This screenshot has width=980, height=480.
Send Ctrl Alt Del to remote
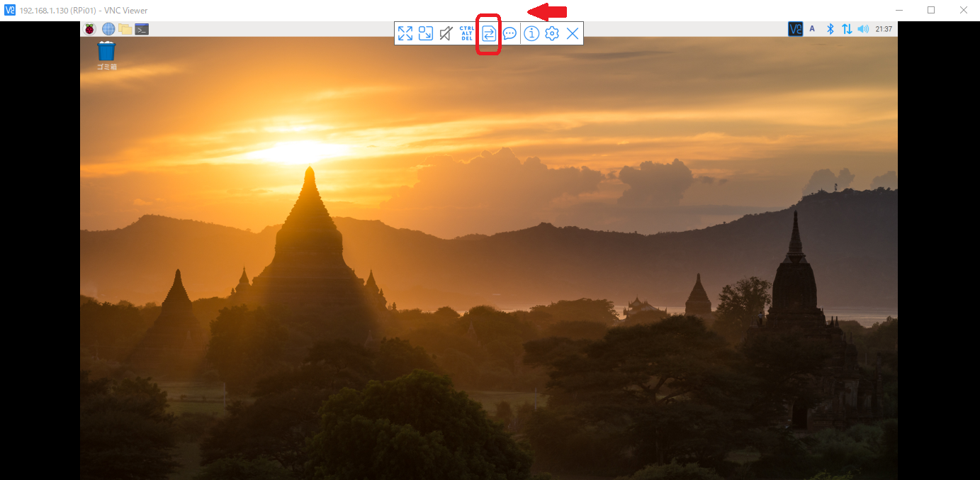pos(467,33)
